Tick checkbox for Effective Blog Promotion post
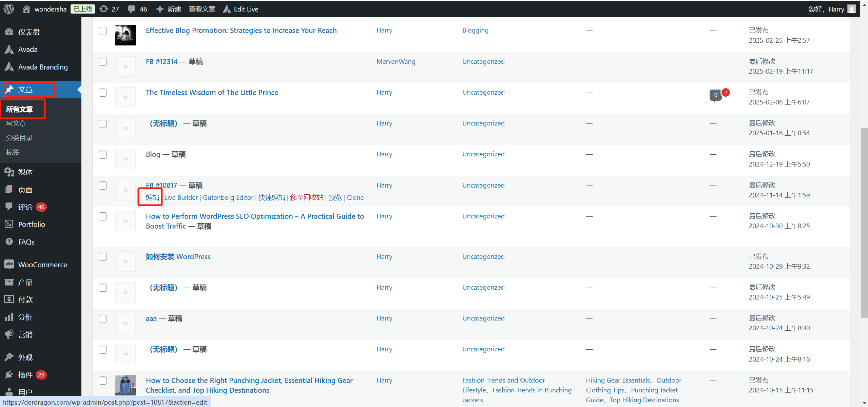The image size is (868, 407). [103, 31]
